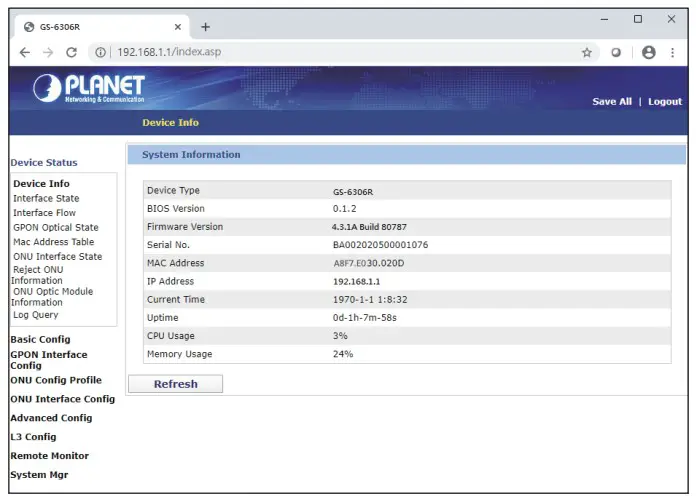696x500 pixels.
Task: Click the Device Type value GS-6306R
Action: tap(353, 192)
